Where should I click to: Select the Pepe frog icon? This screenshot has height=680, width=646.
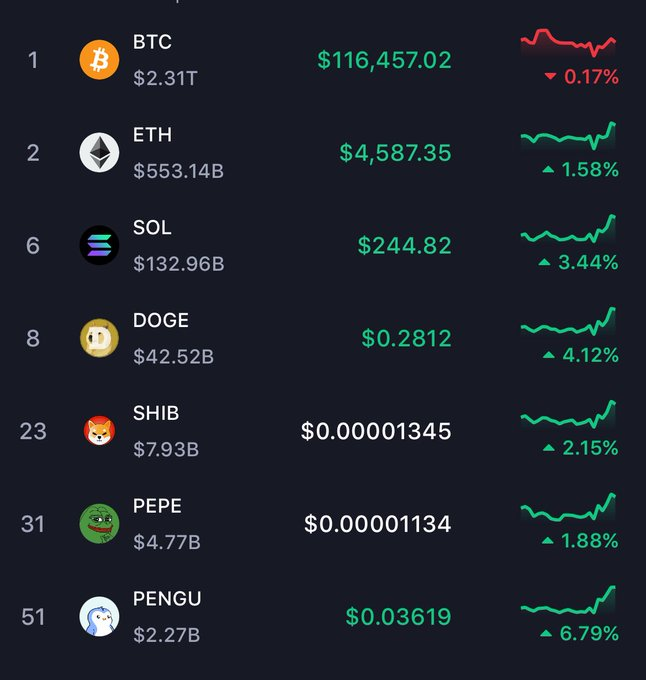click(99, 524)
